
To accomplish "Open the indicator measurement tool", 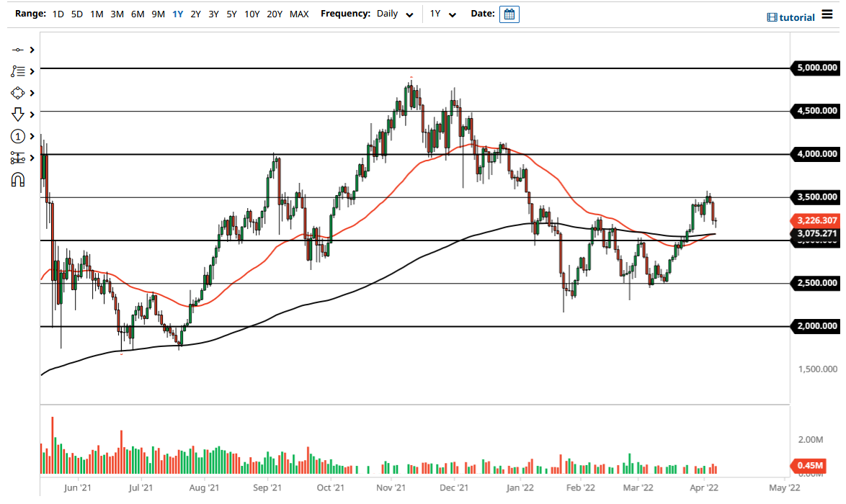I will pyautogui.click(x=18, y=157).
